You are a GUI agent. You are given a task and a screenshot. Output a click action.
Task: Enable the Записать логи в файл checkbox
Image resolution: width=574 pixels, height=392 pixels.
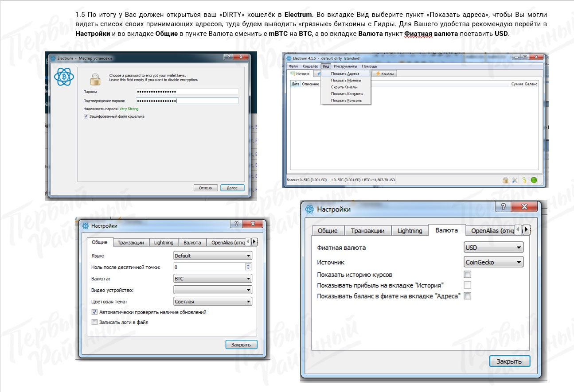94,322
